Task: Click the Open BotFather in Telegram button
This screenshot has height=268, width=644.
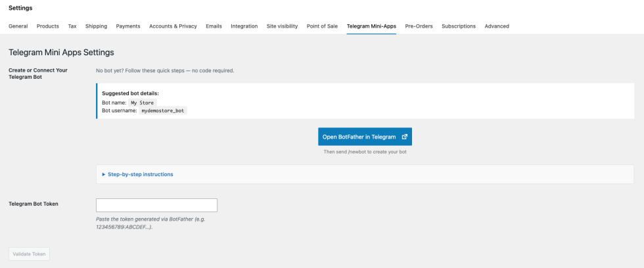Action: tap(359, 137)
